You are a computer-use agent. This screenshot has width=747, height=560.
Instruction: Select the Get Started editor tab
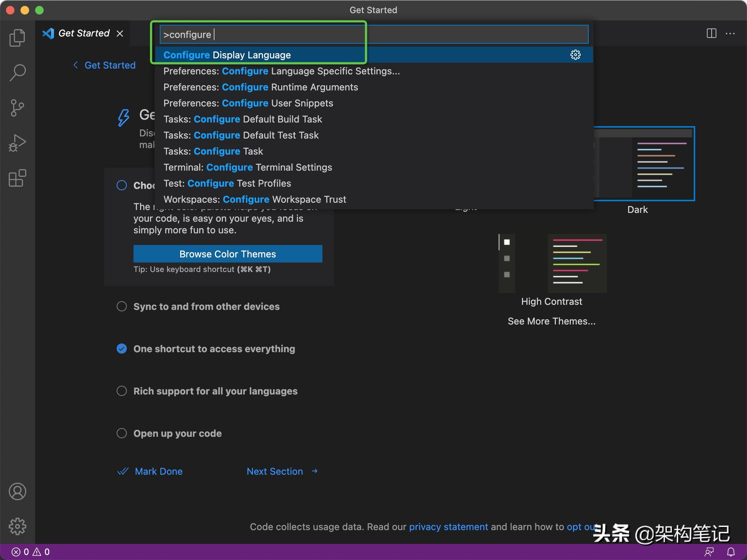pyautogui.click(x=82, y=33)
